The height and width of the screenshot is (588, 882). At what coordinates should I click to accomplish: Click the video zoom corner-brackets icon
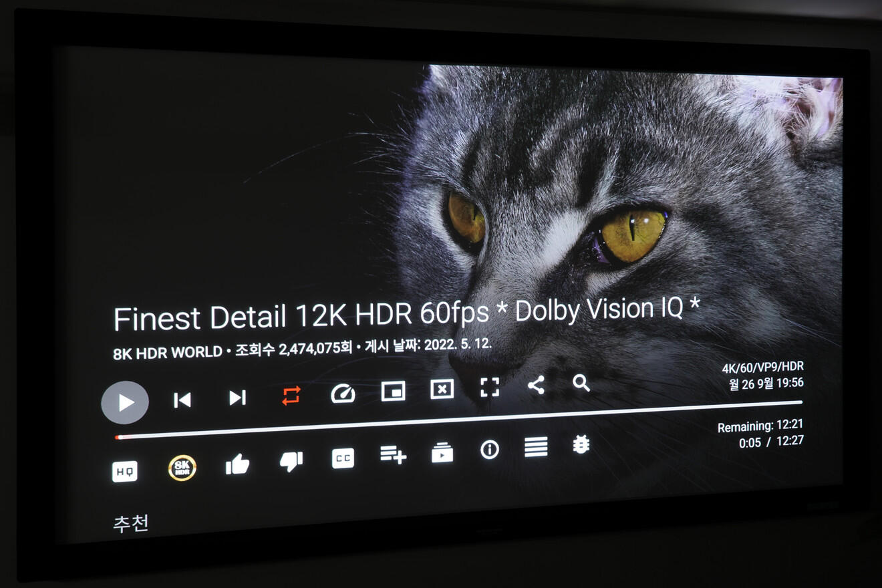click(x=490, y=387)
